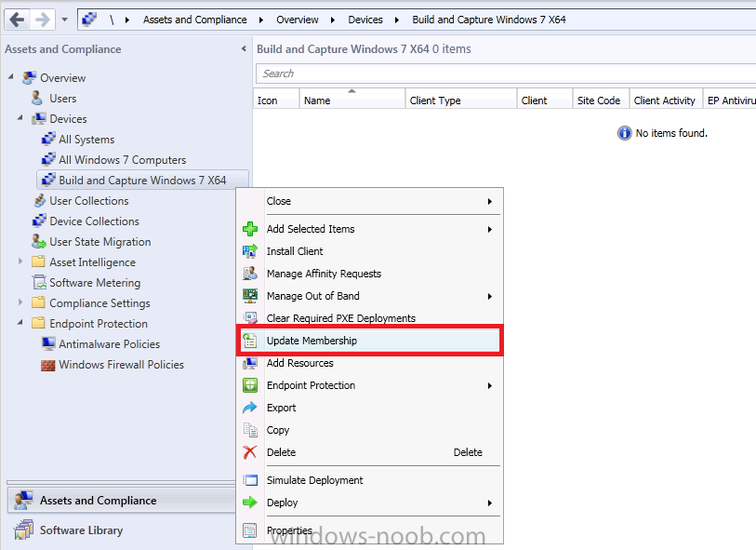Click the Asset Intelligence folder icon
This screenshot has width=756, height=550.
tap(38, 262)
